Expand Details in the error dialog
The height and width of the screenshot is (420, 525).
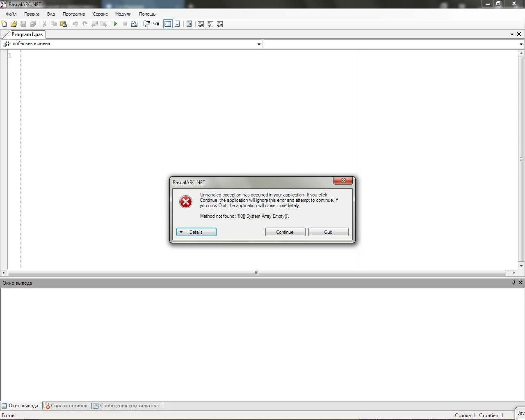196,232
